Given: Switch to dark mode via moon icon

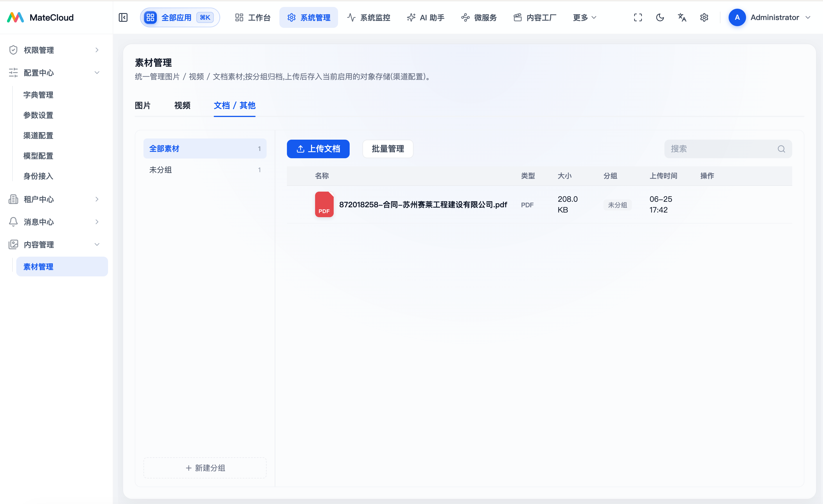Looking at the screenshot, I should (660, 17).
